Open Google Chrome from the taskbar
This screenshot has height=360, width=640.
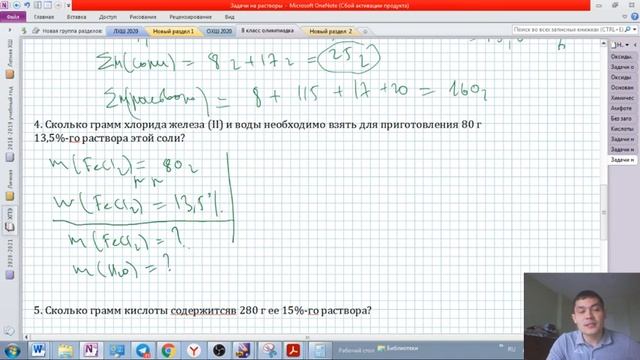coord(168,350)
